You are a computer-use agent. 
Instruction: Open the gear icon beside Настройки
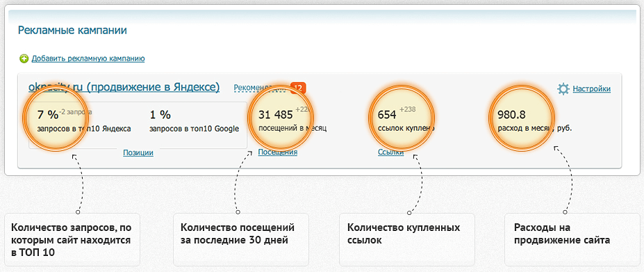[563, 89]
